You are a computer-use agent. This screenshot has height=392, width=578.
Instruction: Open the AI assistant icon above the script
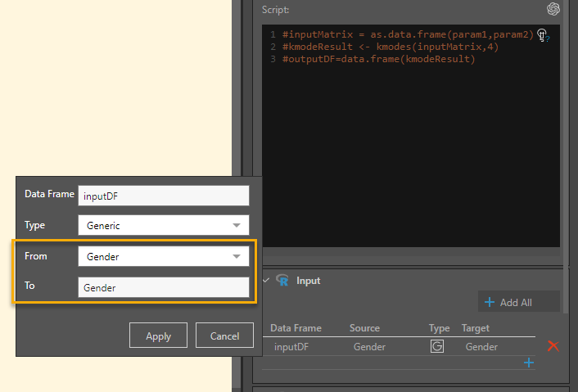[553, 9]
